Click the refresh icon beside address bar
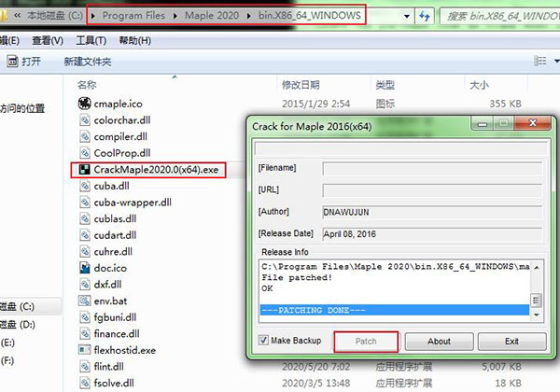Viewport: 560px width, 392px height. (425, 16)
